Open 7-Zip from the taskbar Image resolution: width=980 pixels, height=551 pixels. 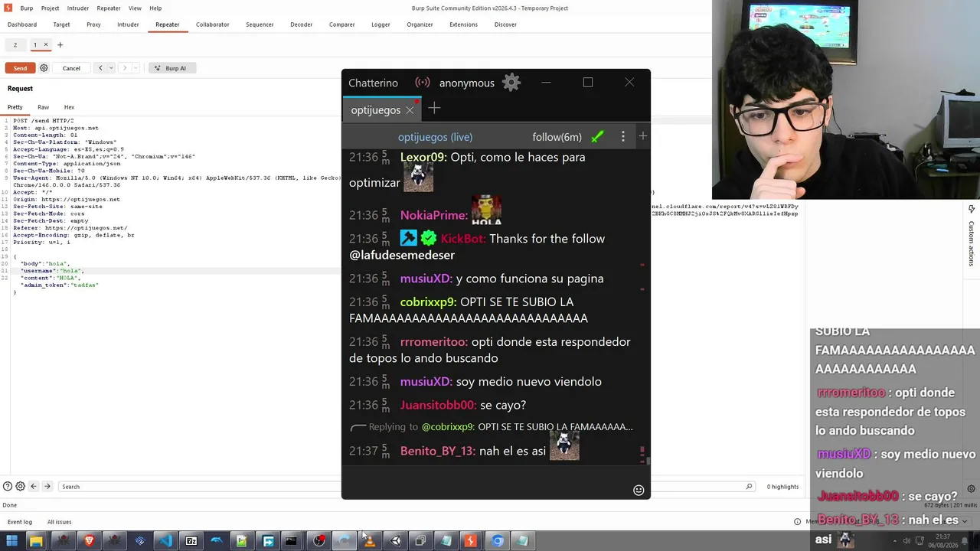point(191,541)
